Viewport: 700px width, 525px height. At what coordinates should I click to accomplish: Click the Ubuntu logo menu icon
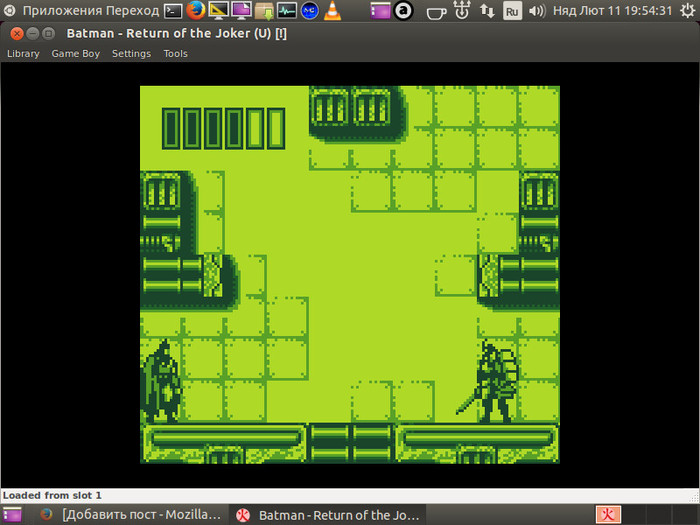9,10
